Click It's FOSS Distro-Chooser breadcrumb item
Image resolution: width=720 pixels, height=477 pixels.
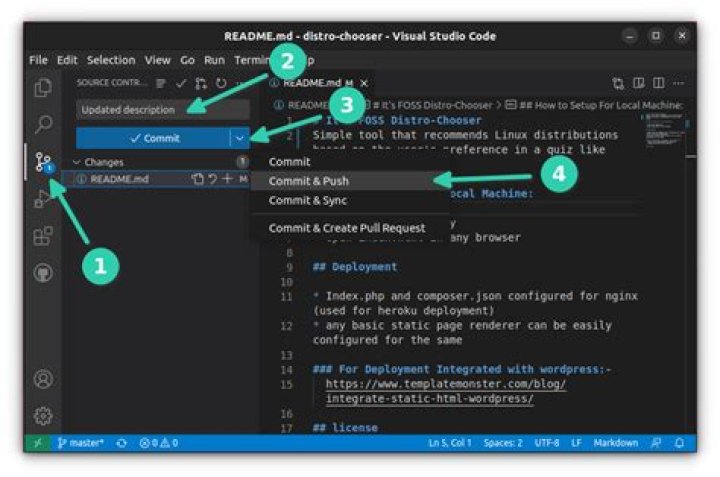click(427, 105)
